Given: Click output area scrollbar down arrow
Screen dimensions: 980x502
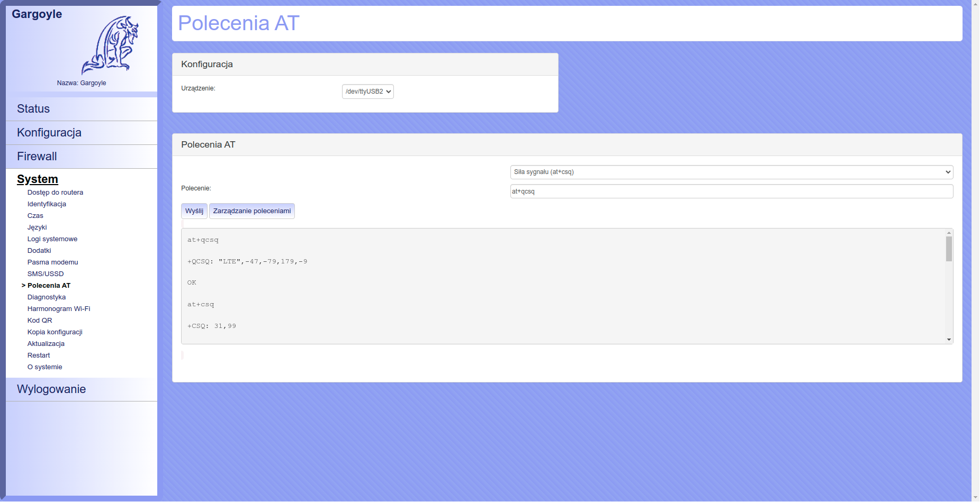Looking at the screenshot, I should [949, 340].
